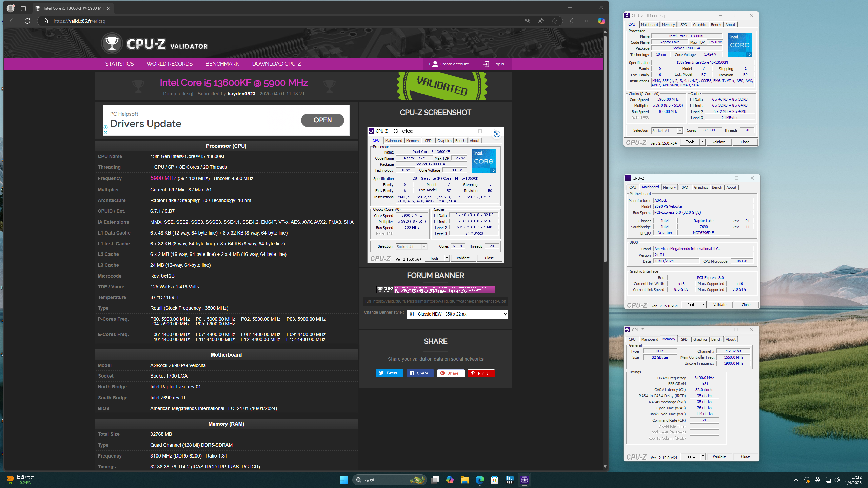Open Tools dropdown arrow in CPU-Z CPU window
868x488 pixels.
pos(702,142)
